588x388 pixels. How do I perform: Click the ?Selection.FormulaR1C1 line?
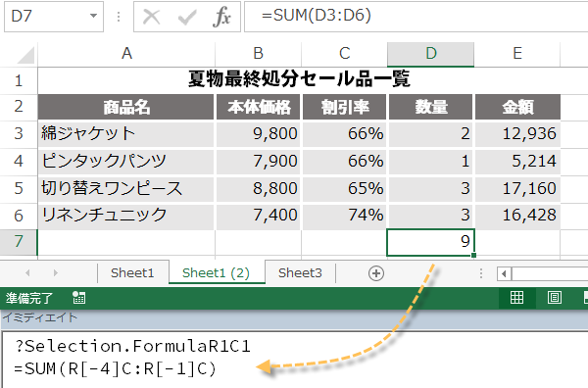pyautogui.click(x=132, y=346)
